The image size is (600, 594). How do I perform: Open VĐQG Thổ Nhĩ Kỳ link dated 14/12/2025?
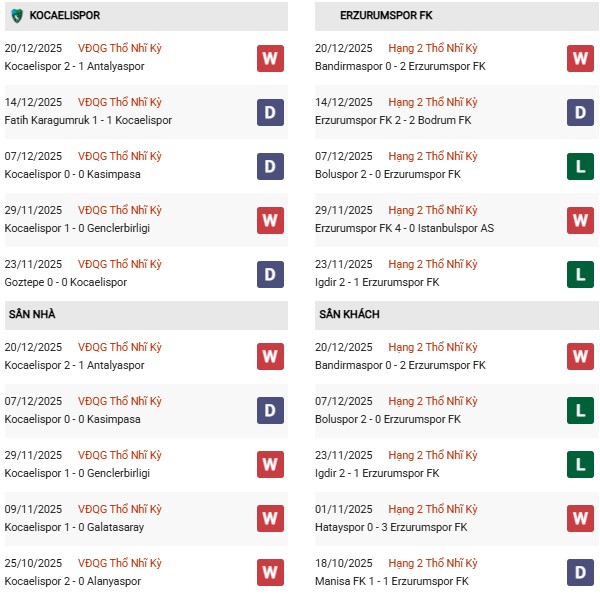click(120, 102)
